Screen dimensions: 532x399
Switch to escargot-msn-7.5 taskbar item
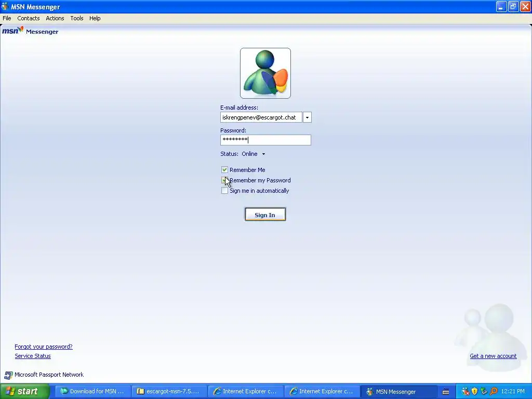(x=169, y=392)
